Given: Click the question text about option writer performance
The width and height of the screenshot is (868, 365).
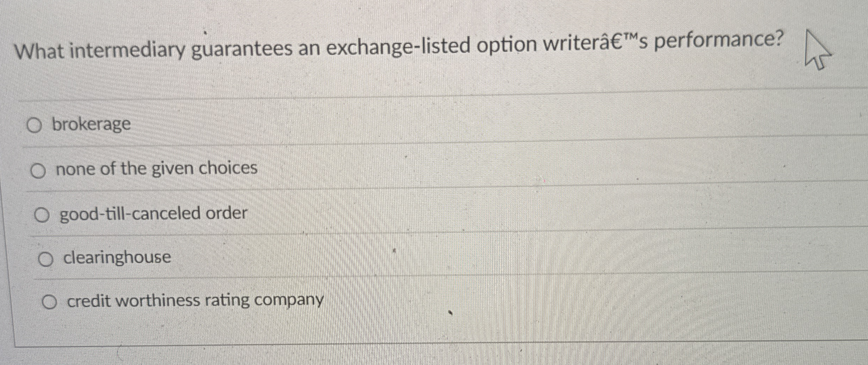Looking at the screenshot, I should (x=387, y=44).
